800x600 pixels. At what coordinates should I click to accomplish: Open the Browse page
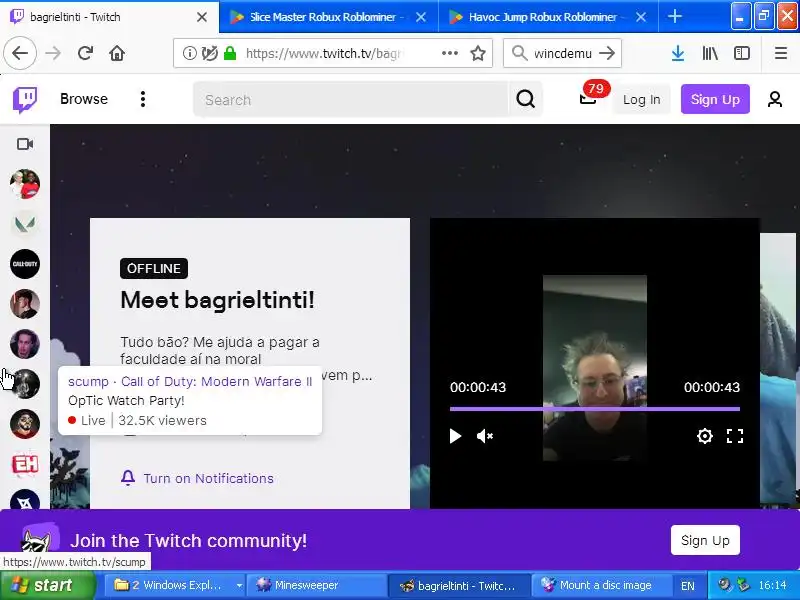[x=84, y=99]
